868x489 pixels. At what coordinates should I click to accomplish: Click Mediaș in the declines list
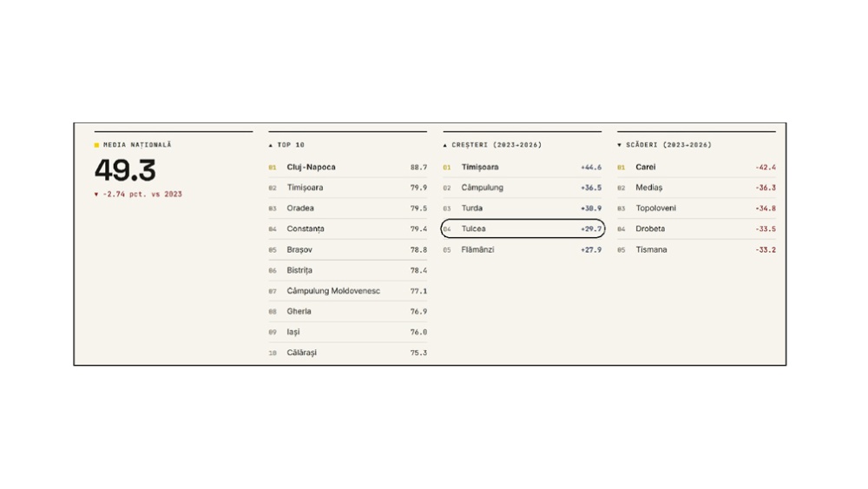(x=696, y=188)
